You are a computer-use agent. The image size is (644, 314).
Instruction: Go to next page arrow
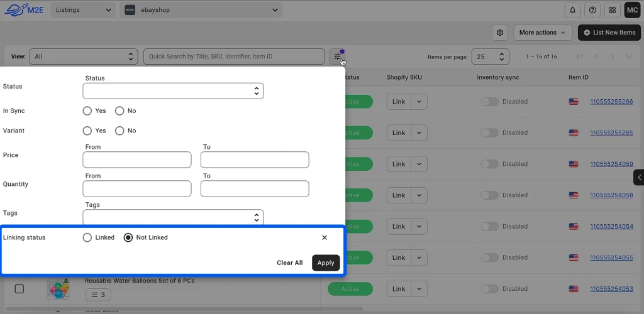point(613,57)
